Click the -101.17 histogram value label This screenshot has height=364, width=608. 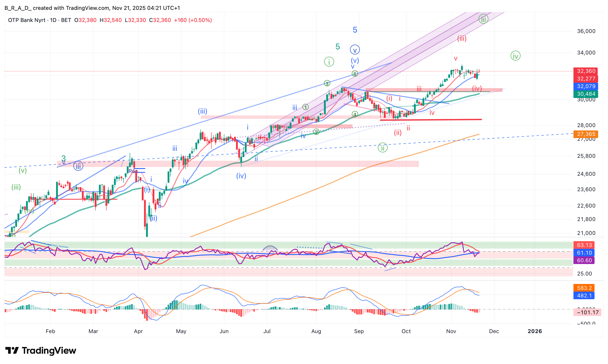[587, 312]
